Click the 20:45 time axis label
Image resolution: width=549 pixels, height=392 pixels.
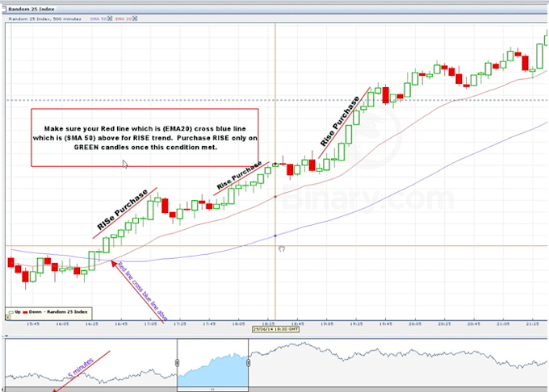[x=474, y=323]
